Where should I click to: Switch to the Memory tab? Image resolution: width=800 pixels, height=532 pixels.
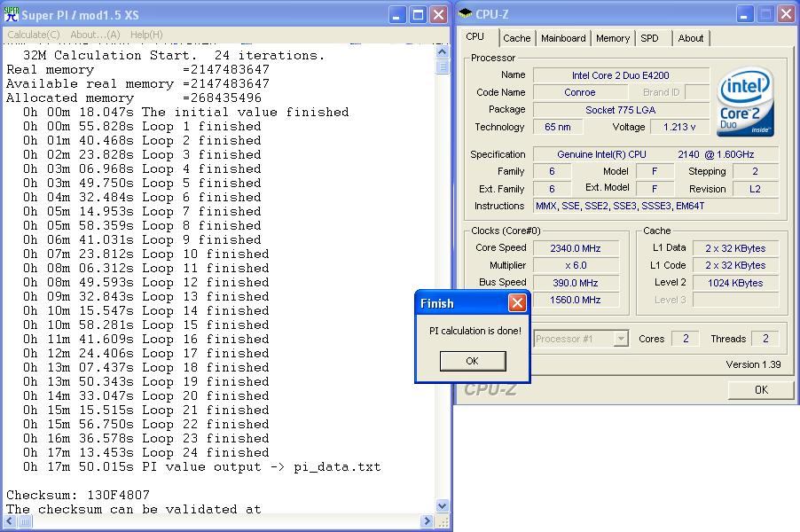(x=613, y=38)
